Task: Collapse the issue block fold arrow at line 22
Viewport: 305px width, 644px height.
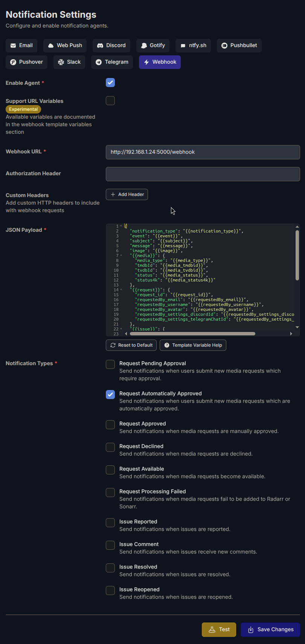Action: pyautogui.click(x=121, y=329)
